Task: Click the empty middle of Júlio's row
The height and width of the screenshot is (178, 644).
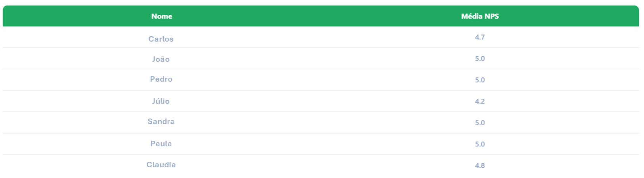Action: click(321, 101)
